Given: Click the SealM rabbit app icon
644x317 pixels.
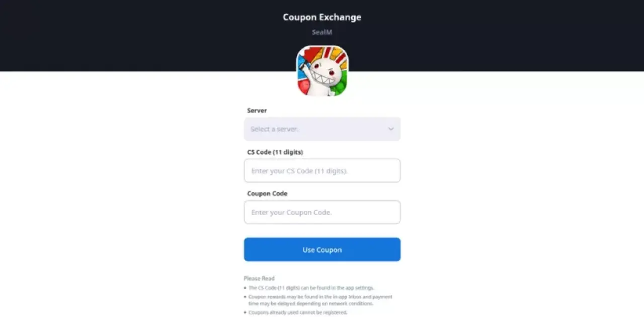Looking at the screenshot, I should click(322, 71).
